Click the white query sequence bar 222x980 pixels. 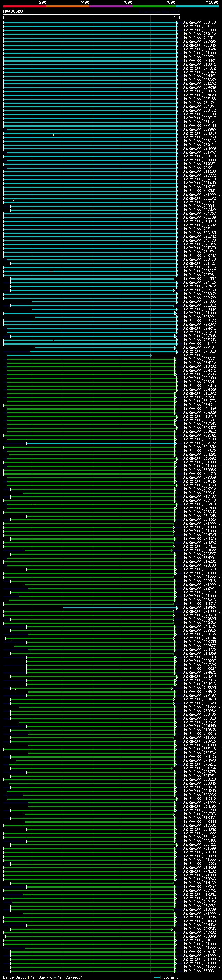92,15
